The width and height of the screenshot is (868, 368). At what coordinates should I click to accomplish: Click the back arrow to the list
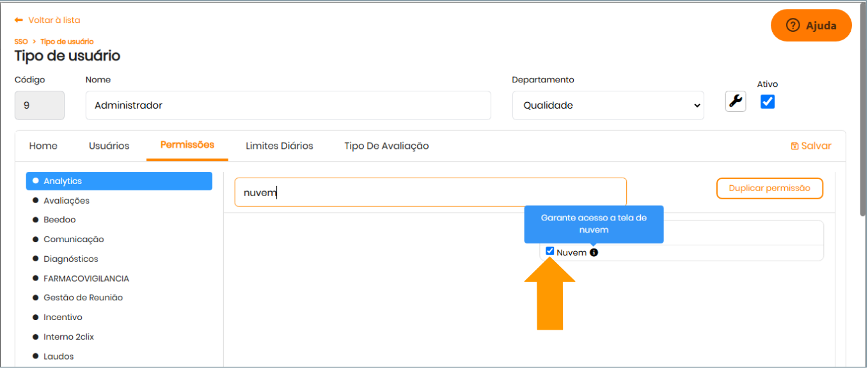[19, 20]
